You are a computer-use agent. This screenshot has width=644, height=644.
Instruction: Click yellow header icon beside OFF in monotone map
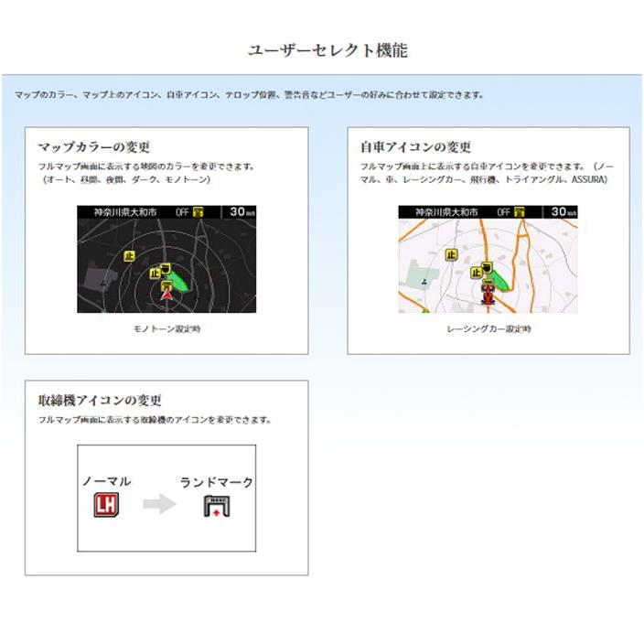tap(199, 212)
